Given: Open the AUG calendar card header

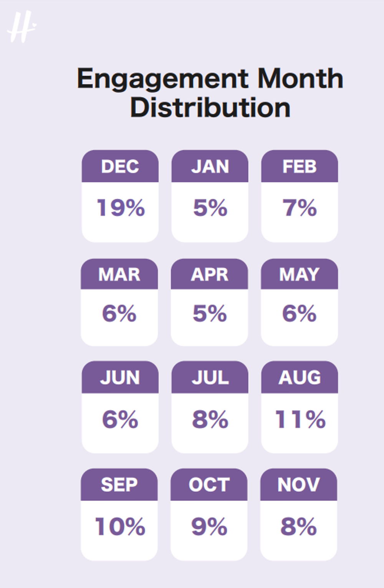Looking at the screenshot, I should pyautogui.click(x=300, y=377).
